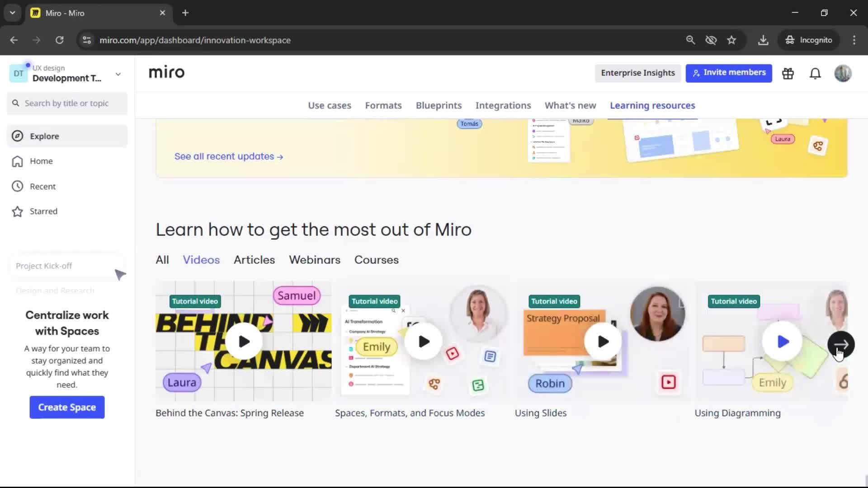Go back in browser history

pos(14,40)
